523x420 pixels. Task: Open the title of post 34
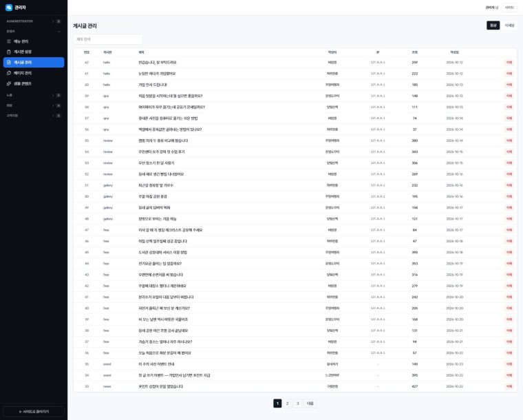[174, 375]
